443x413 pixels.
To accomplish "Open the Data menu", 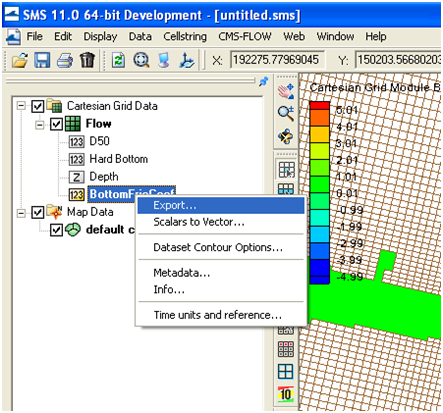I will pos(140,36).
